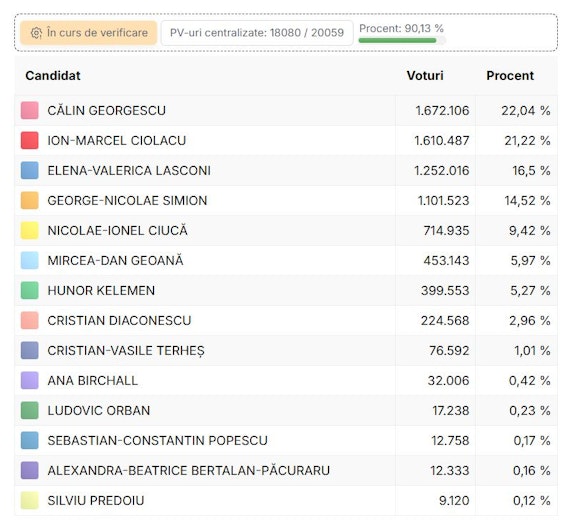Click the Candidat column header
The width and height of the screenshot is (575, 530).
pyautogui.click(x=53, y=76)
